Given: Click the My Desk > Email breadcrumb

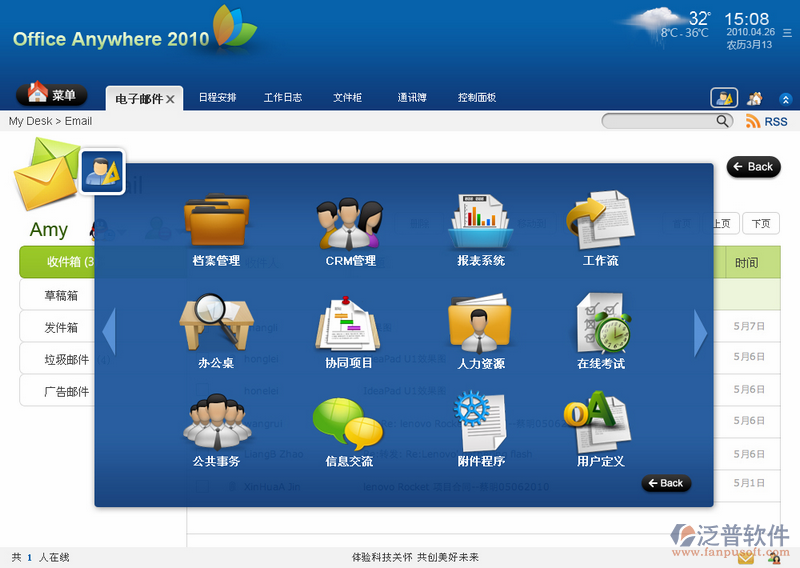Looking at the screenshot, I should tap(50, 121).
